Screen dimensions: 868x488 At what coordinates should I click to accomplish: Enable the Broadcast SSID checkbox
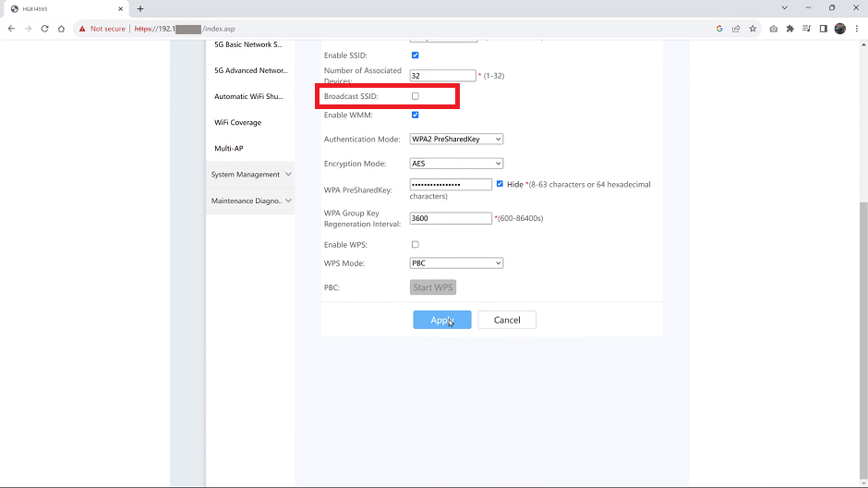[x=415, y=96]
